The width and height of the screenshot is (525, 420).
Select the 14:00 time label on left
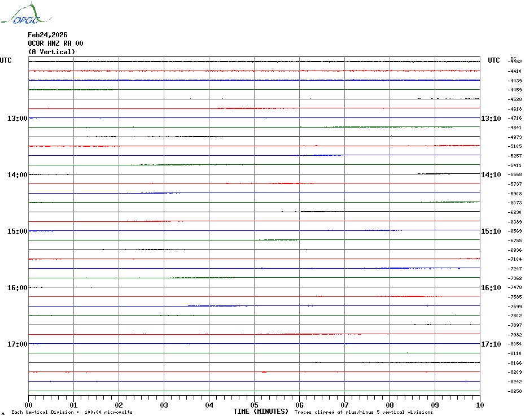pos(17,175)
